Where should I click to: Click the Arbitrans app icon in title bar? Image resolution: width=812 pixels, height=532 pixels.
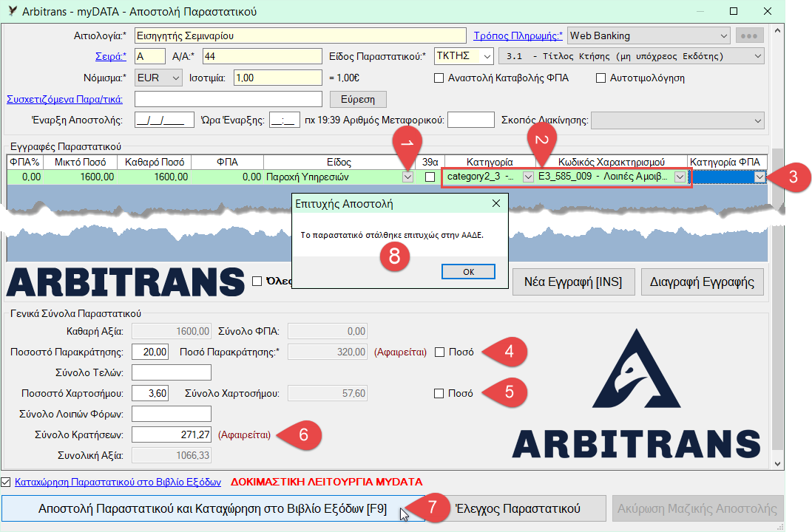tap(13, 11)
